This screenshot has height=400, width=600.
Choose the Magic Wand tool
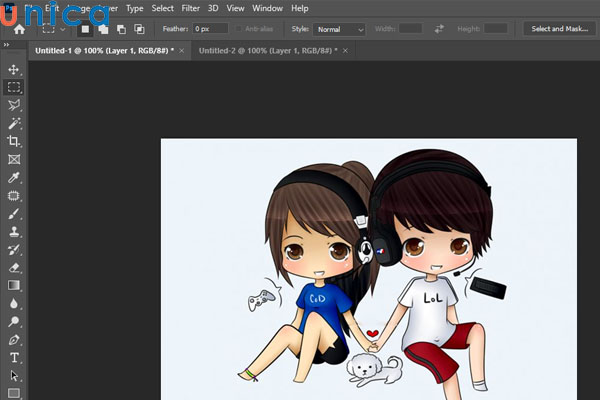14,123
